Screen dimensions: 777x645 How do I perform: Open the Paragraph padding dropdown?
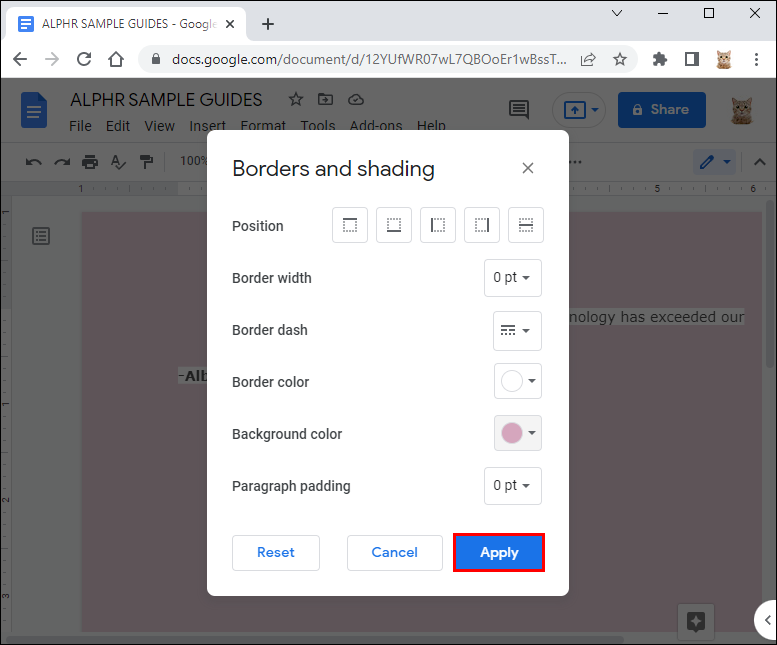tap(513, 486)
